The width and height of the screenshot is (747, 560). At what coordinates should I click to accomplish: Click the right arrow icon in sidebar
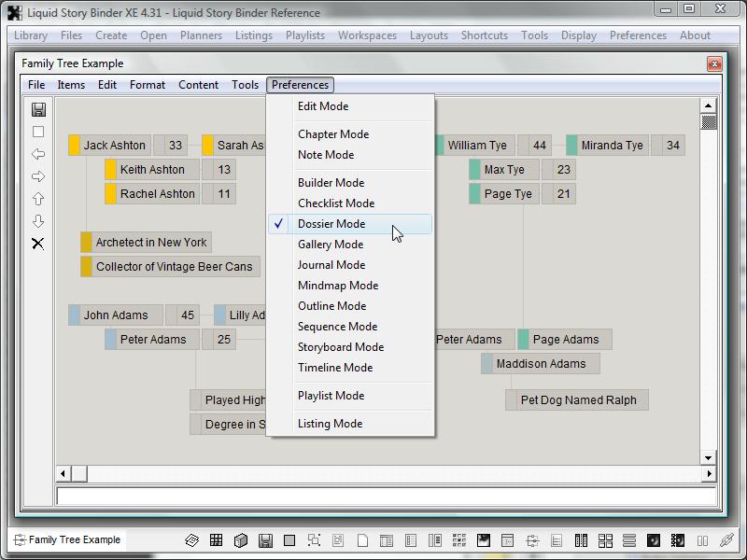[38, 176]
